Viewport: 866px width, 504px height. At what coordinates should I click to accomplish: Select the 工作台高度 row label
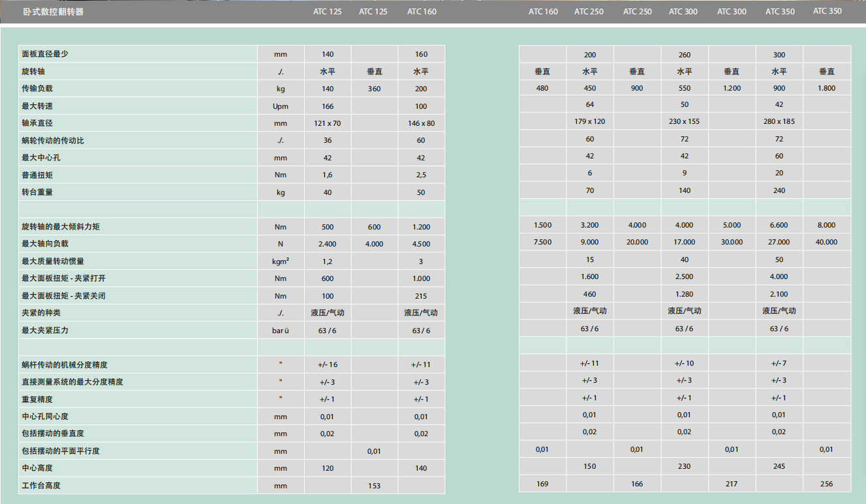pyautogui.click(x=40, y=485)
